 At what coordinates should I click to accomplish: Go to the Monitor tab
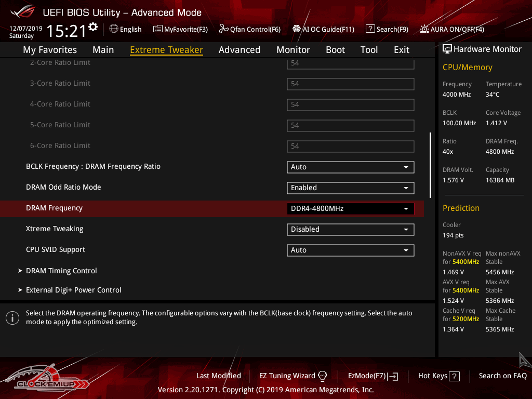293,50
